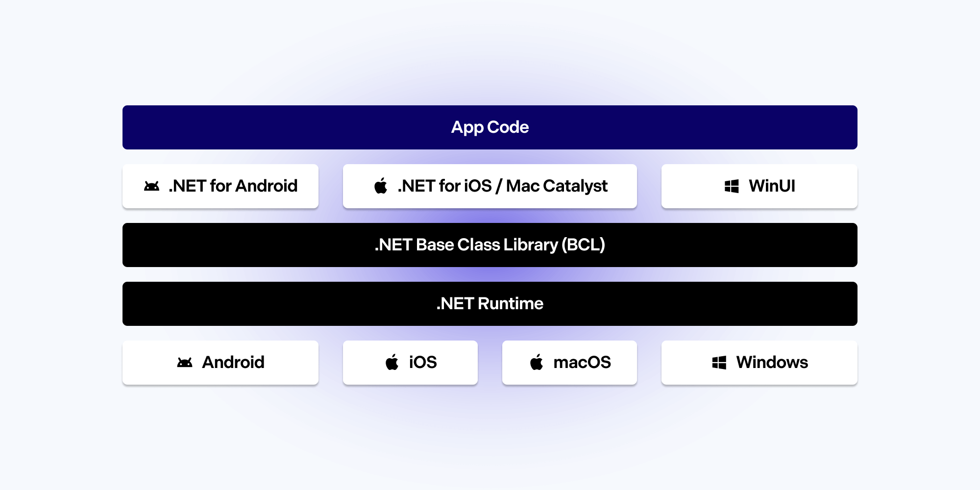Click the "iOS" platform label

coord(423,363)
